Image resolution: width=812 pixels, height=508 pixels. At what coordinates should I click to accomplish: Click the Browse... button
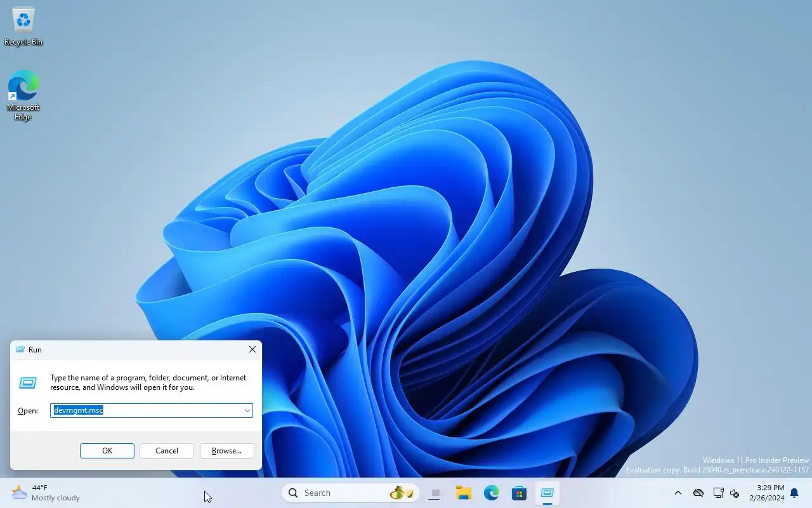point(226,451)
